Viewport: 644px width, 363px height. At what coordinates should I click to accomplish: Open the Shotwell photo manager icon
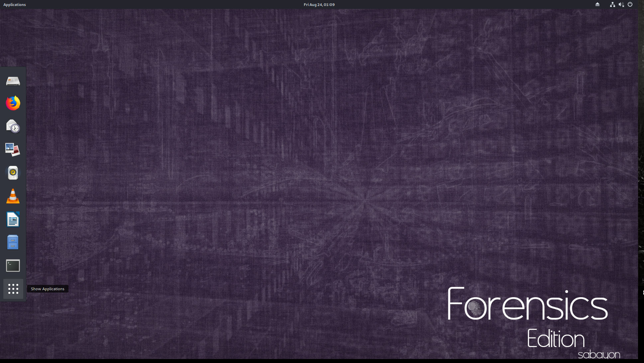pos(13,150)
